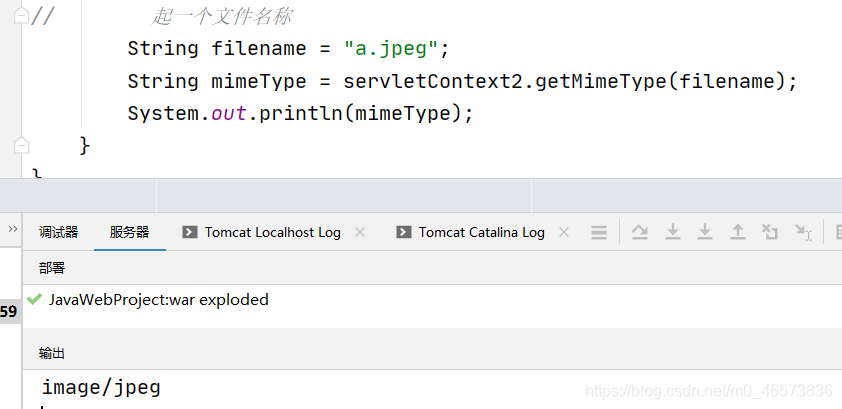Click the 部署 deployment section label
Image resolution: width=842 pixels, height=409 pixels.
click(x=52, y=268)
